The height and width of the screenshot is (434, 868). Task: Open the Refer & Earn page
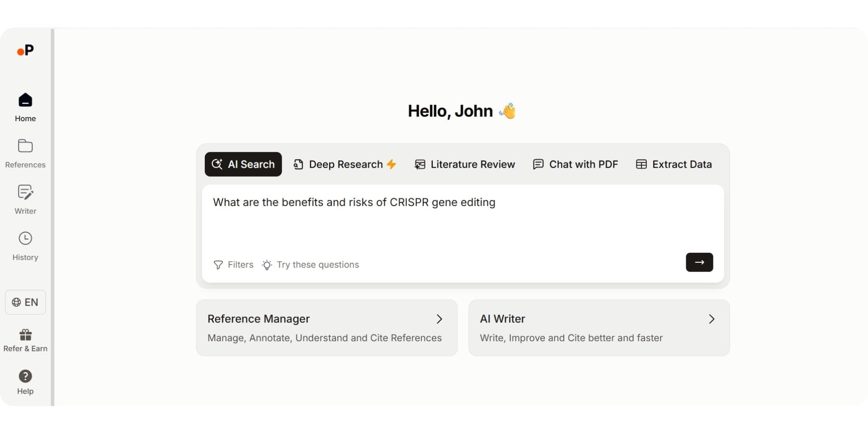coord(25,339)
